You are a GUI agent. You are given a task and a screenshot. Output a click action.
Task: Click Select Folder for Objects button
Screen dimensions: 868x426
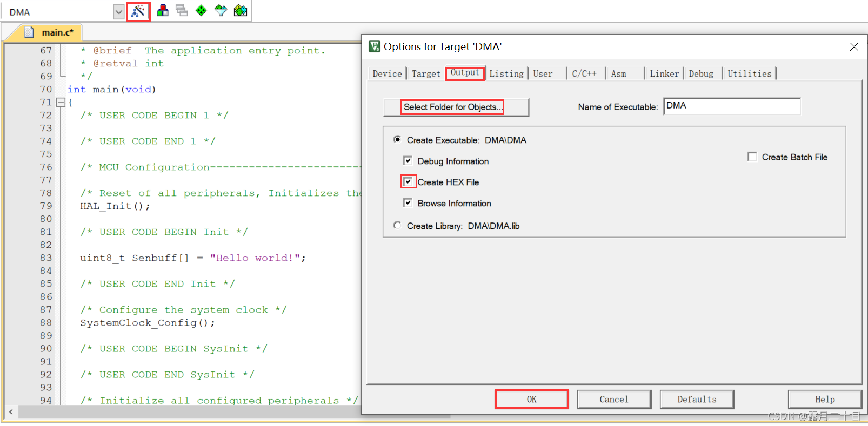(456, 107)
